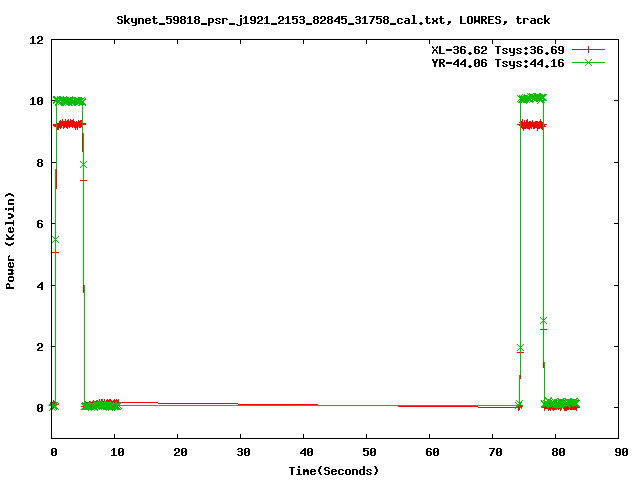The width and height of the screenshot is (640, 480).
Task: Click the y-axis tick label 8
Action: 40,163
